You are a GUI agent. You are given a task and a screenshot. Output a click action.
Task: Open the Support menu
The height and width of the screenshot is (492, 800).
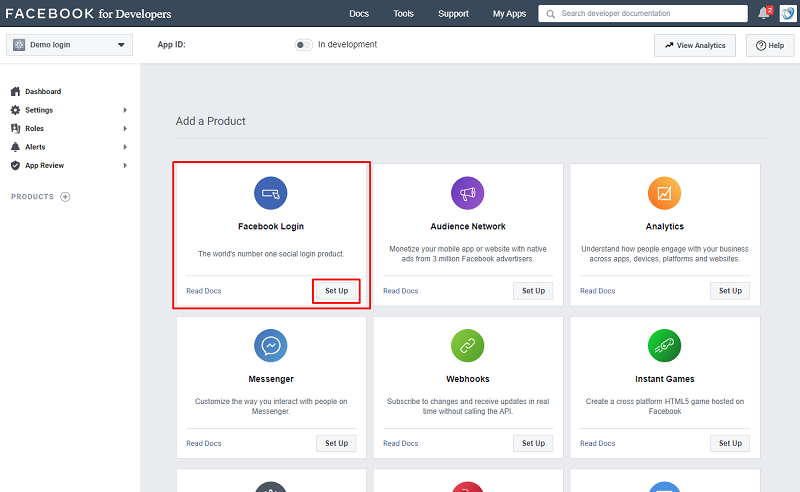[453, 14]
